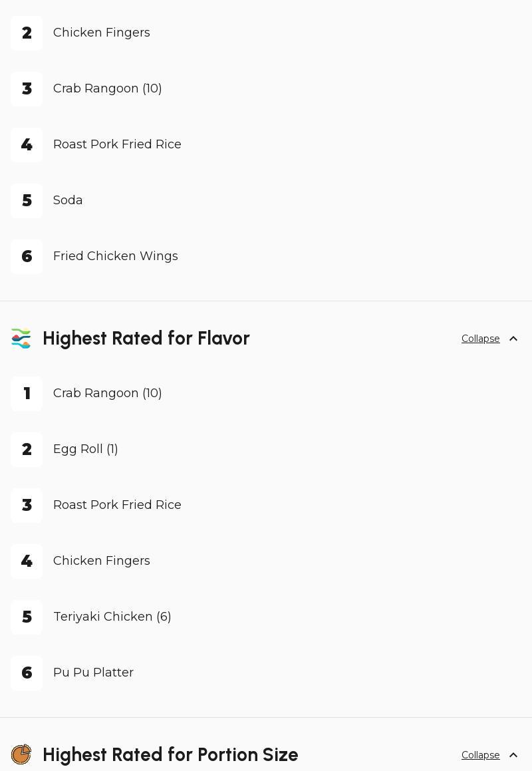
Task: Click the rank 2 badge next to Egg Roll
Action: [x=27, y=450]
